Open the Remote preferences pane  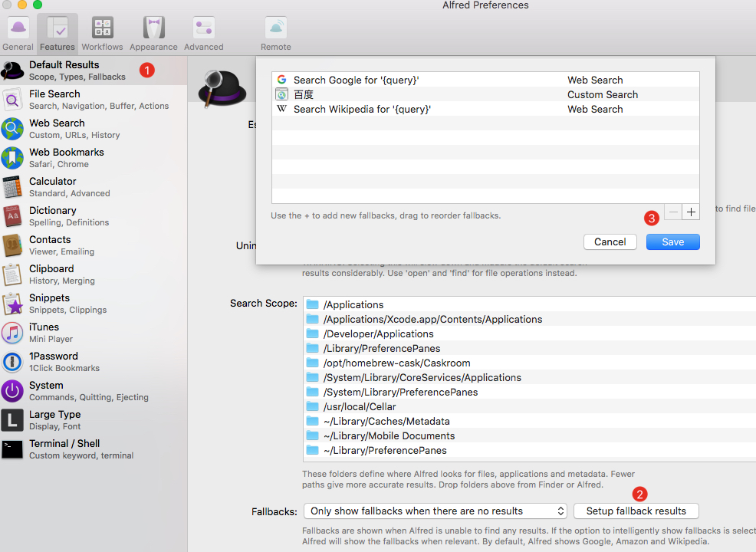coord(275,32)
